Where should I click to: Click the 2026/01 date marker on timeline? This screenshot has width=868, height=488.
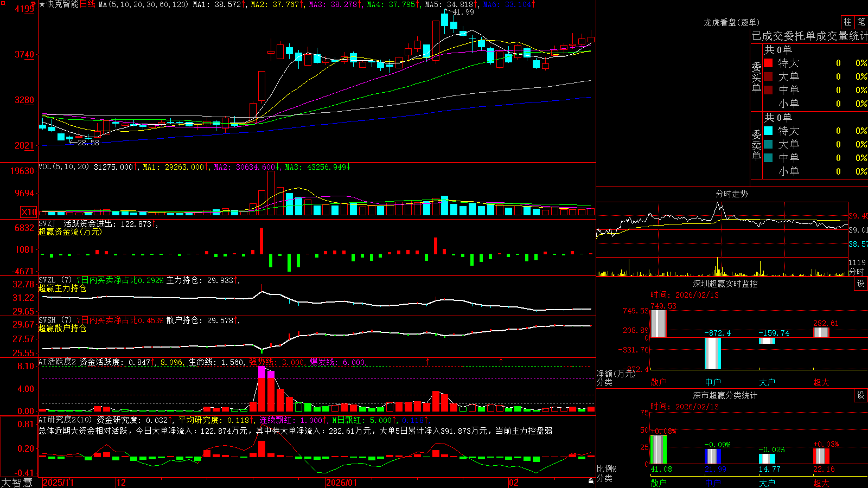click(342, 483)
